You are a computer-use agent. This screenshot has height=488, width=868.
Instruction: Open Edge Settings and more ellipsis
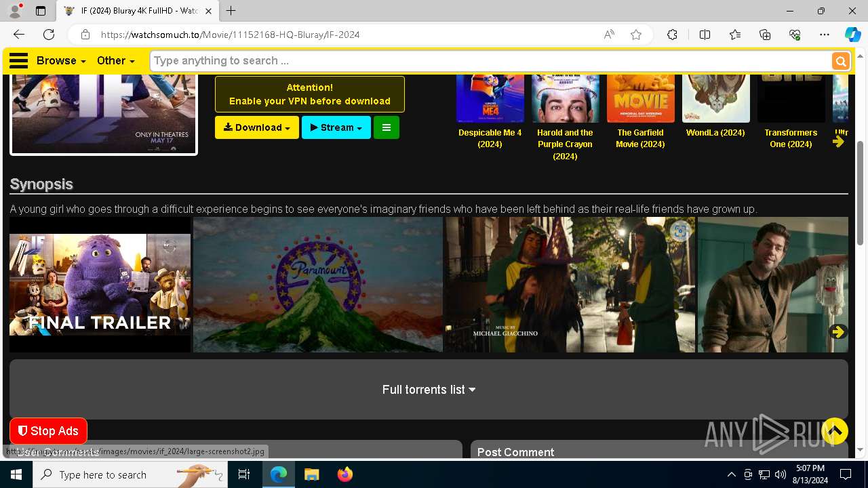point(825,35)
